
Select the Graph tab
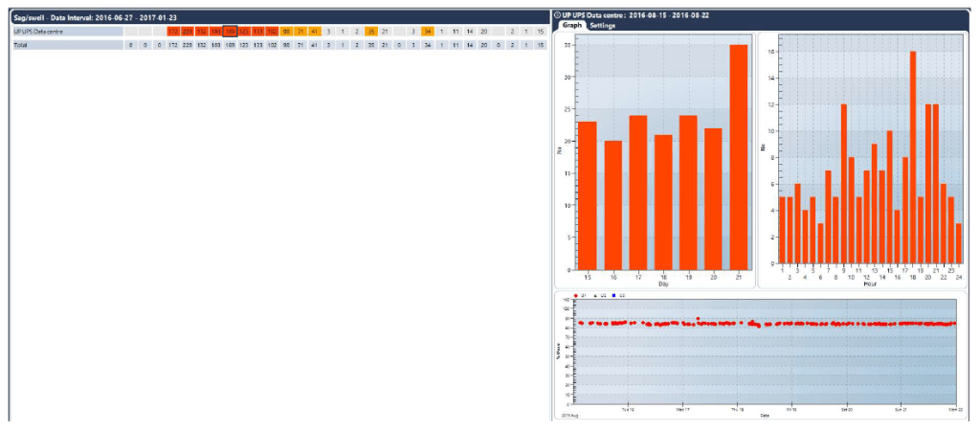tap(571, 26)
